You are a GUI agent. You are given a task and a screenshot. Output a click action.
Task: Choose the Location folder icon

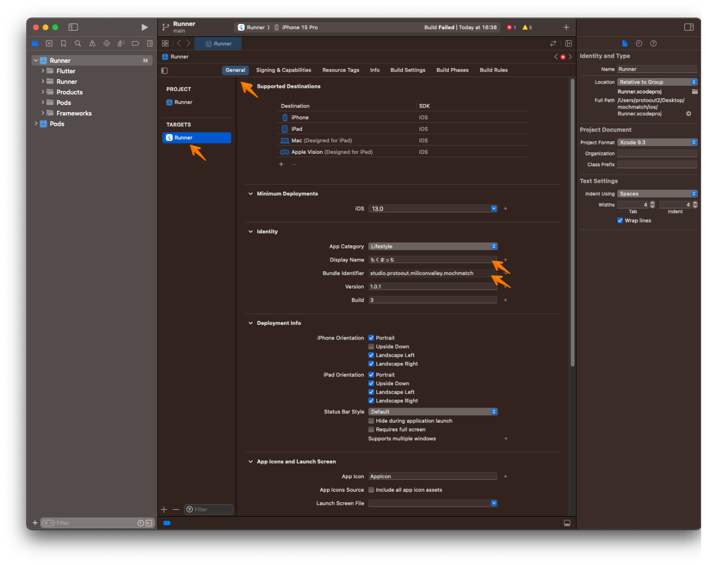695,91
